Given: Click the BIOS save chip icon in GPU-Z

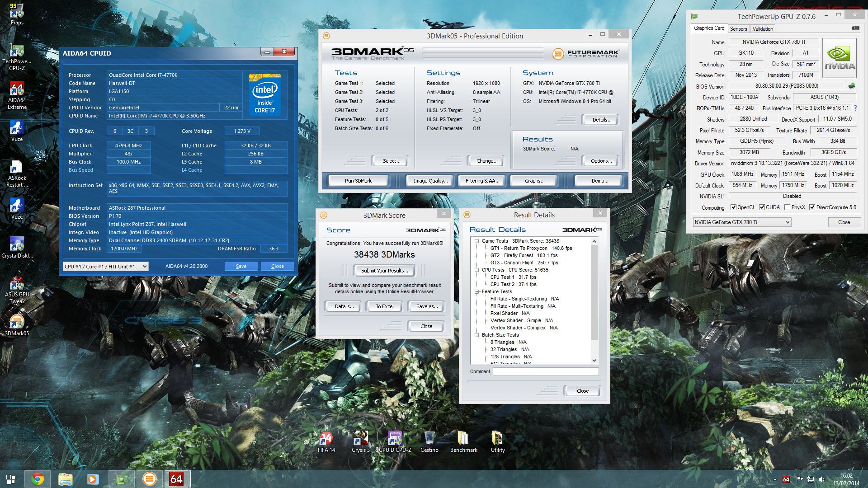Looking at the screenshot, I should tap(852, 86).
